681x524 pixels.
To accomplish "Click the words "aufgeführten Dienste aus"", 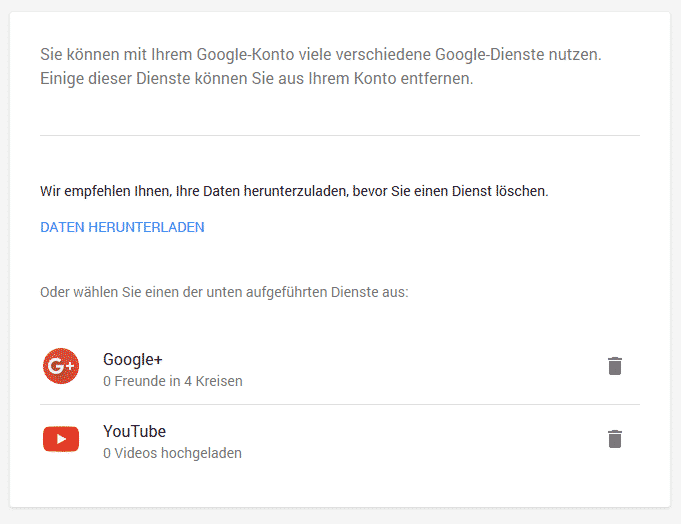I will pos(327,292).
